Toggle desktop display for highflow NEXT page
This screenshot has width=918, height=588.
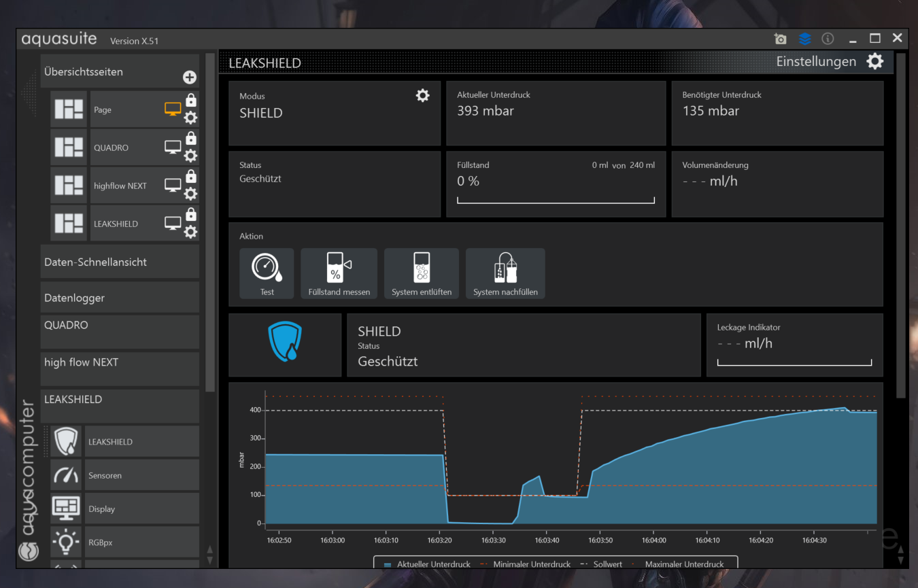(x=173, y=186)
